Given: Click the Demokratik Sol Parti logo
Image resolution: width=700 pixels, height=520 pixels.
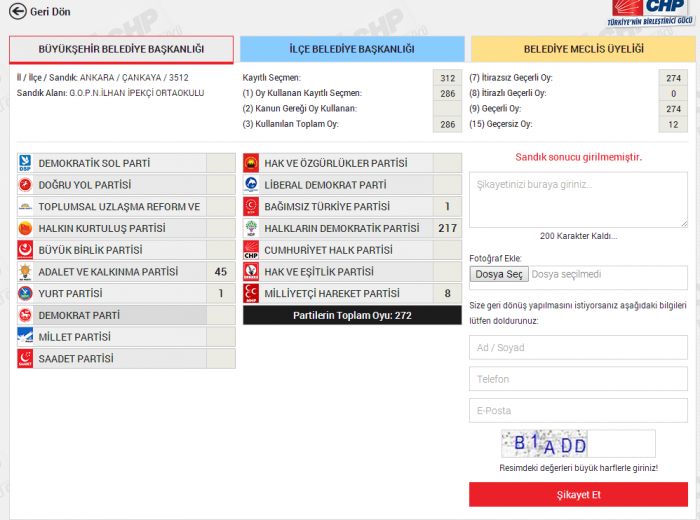Looking at the screenshot, I should click(25, 163).
